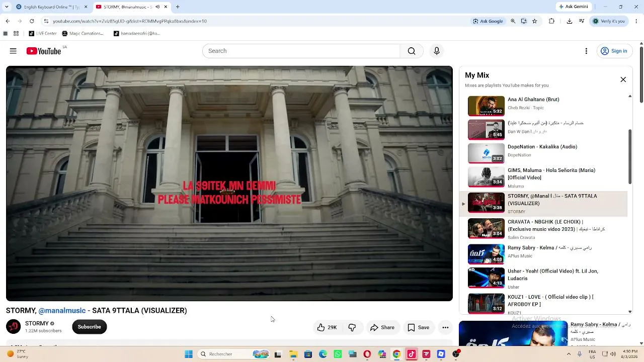Open Opera browser from the taskbar

[367, 354]
